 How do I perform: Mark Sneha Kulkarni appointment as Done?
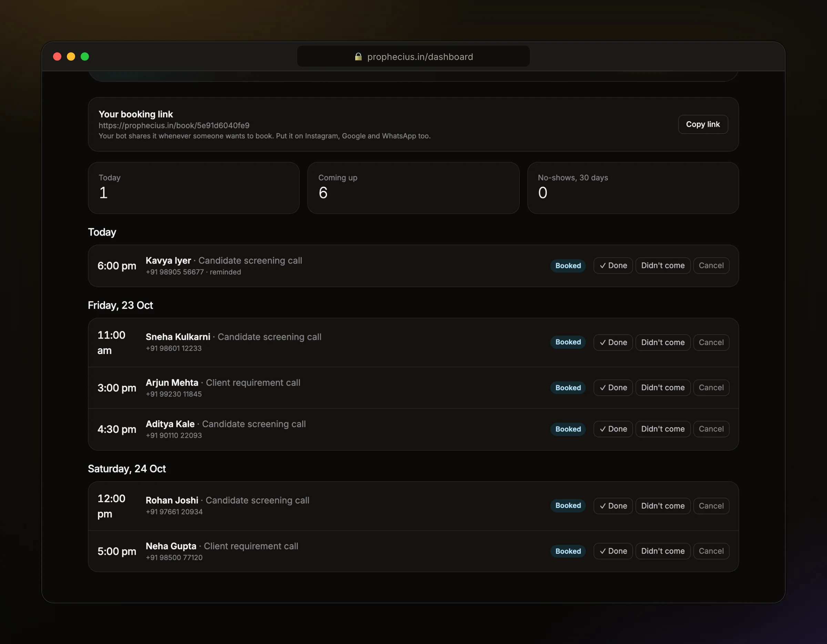613,342
